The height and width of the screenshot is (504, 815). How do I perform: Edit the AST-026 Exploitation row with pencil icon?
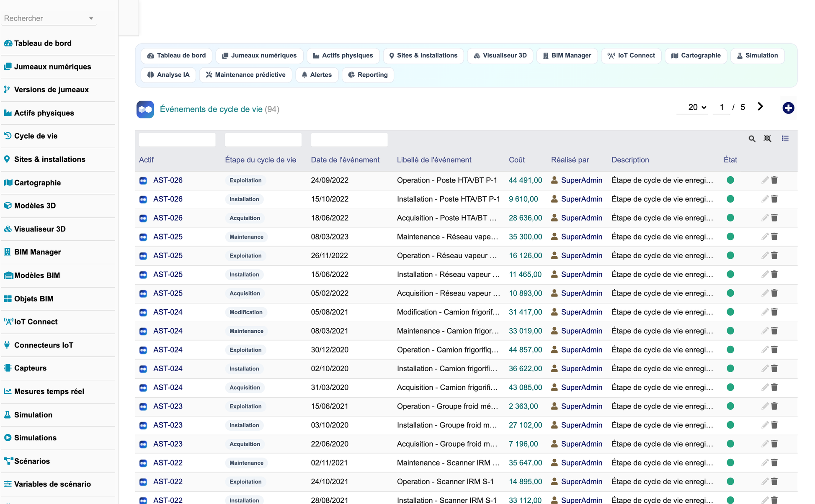765,180
